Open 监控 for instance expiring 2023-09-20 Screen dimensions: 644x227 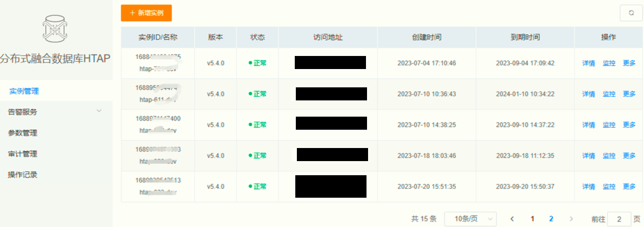click(609, 187)
